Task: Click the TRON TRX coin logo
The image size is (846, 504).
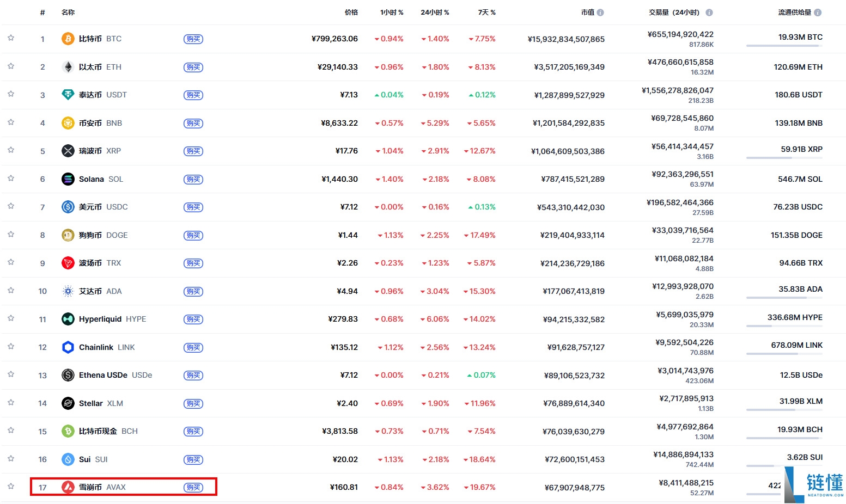Action: pos(68,263)
